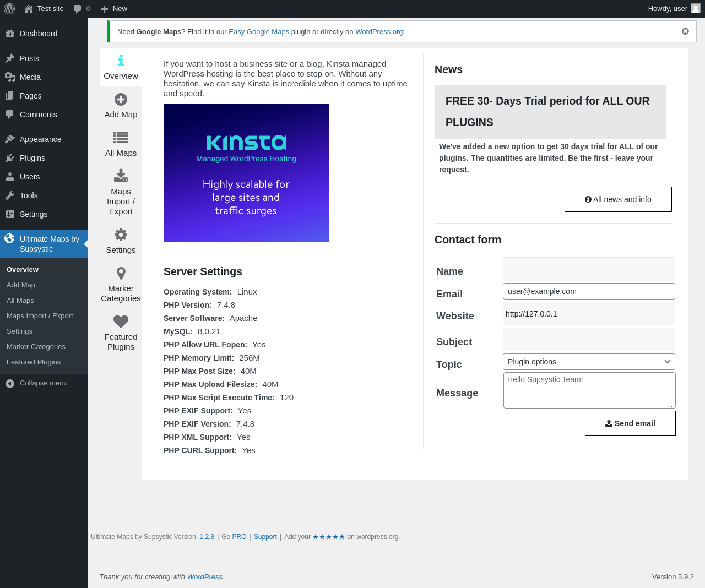
Task: Click the WordPress logo in admin bar
Action: pos(9,9)
